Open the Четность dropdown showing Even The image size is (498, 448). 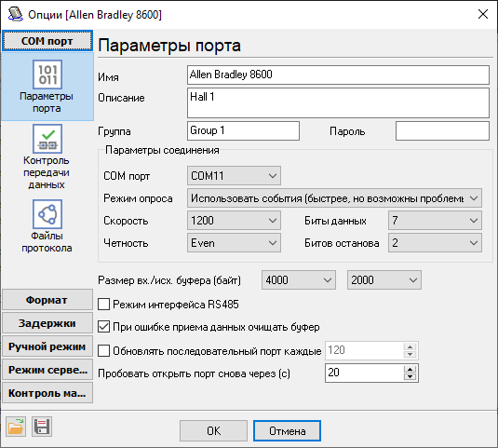tap(234, 243)
